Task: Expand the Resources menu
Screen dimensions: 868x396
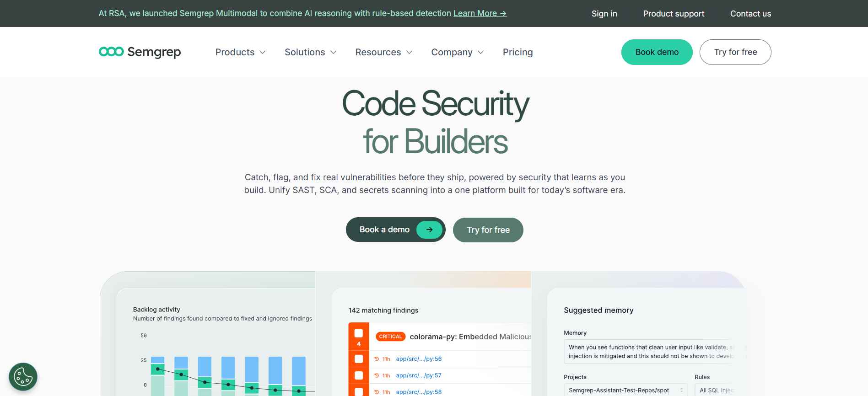Action: pyautogui.click(x=384, y=52)
